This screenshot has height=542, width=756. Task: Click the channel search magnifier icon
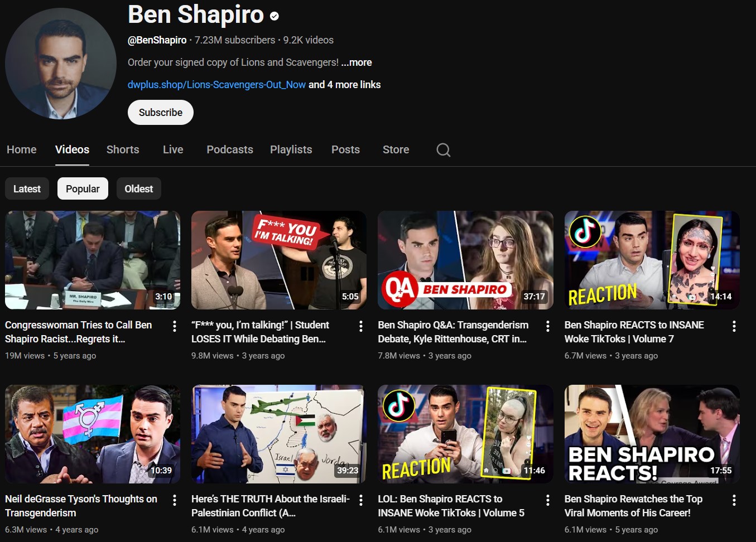tap(444, 150)
